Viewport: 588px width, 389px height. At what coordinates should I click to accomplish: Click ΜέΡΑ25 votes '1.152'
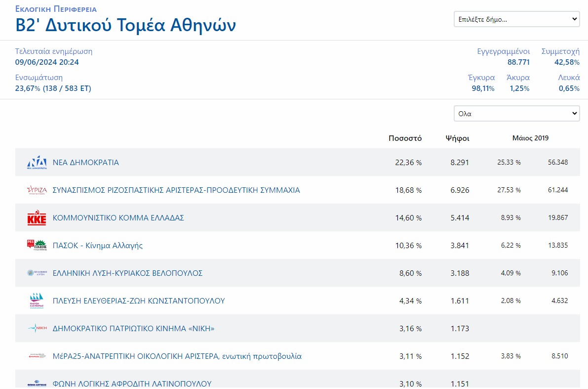tap(460, 356)
